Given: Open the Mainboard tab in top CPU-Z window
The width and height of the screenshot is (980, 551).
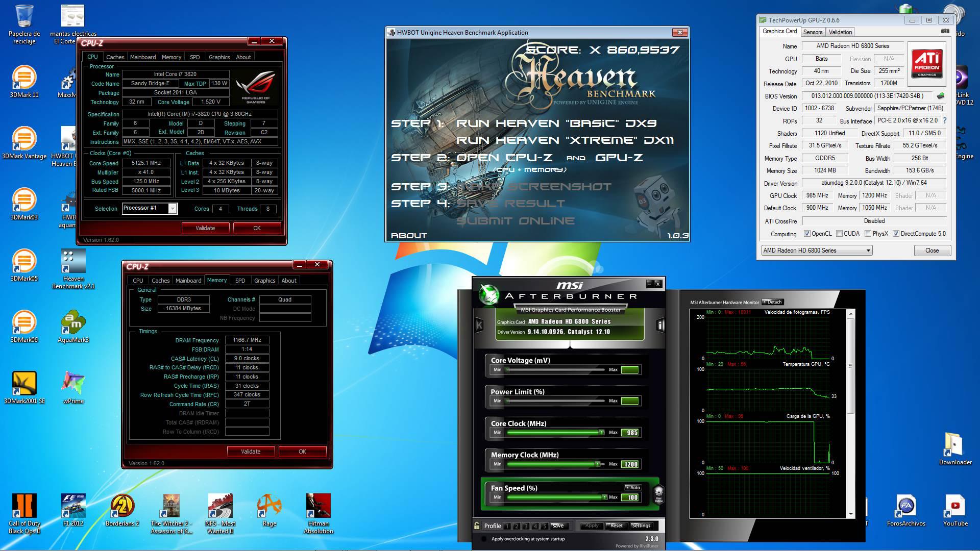Looking at the screenshot, I should (x=143, y=57).
